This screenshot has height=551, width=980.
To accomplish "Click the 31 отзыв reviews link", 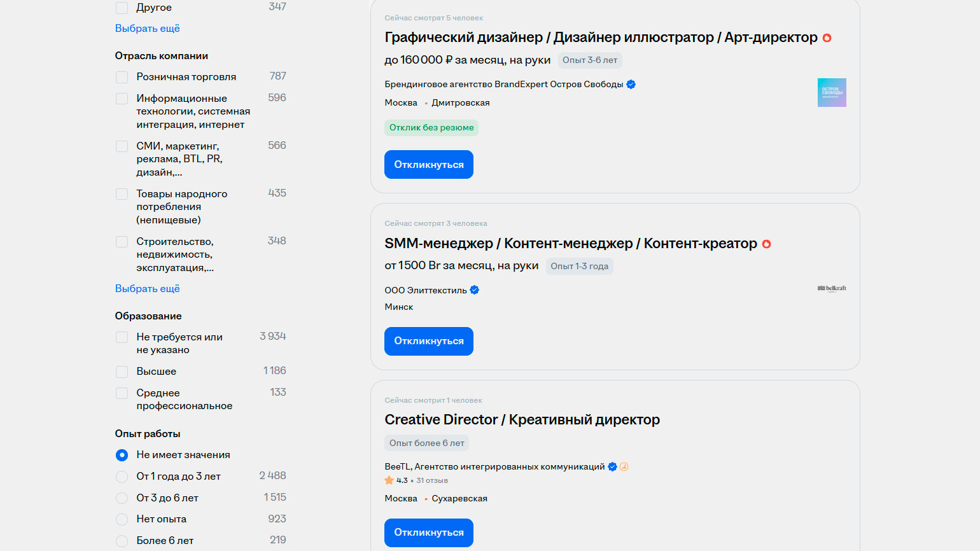I will pyautogui.click(x=431, y=480).
